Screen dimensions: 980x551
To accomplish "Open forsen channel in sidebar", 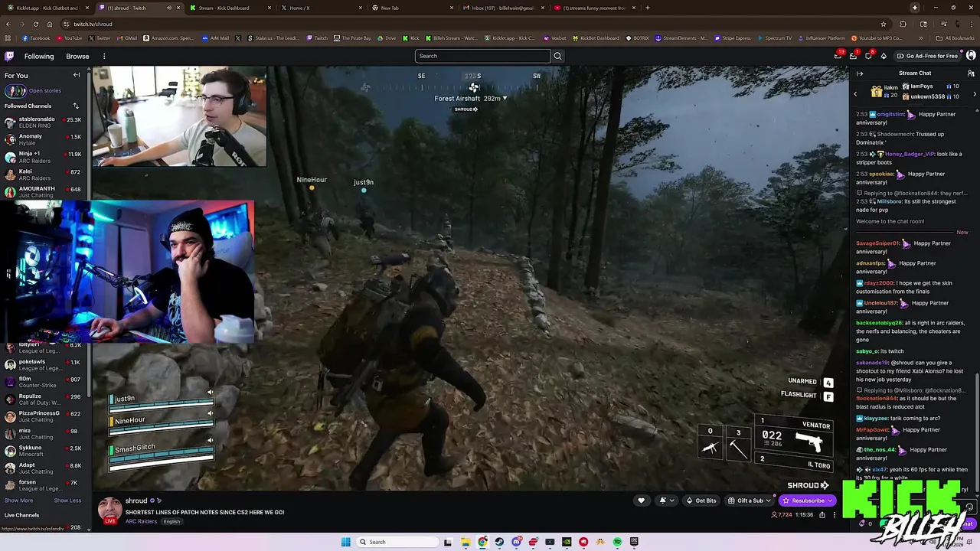I will [x=45, y=485].
